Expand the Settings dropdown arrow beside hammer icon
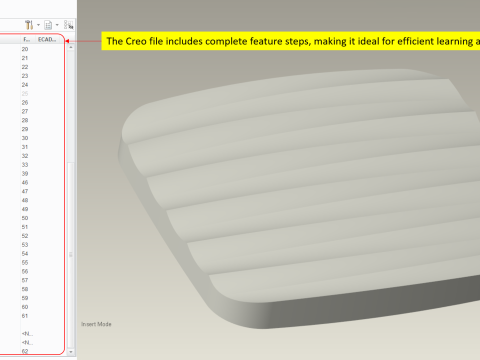Screen dimensions: 480x360 coord(38,25)
